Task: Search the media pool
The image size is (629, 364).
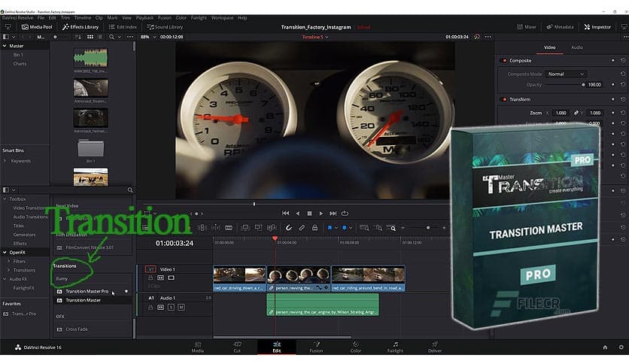Action: click(x=112, y=37)
